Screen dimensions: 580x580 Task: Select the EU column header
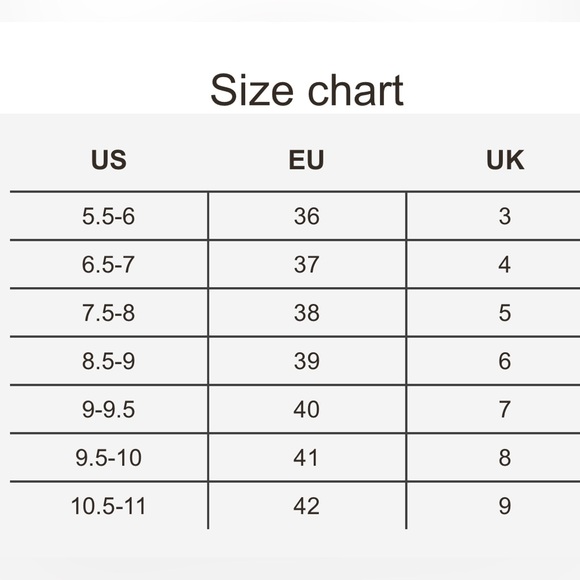(307, 160)
